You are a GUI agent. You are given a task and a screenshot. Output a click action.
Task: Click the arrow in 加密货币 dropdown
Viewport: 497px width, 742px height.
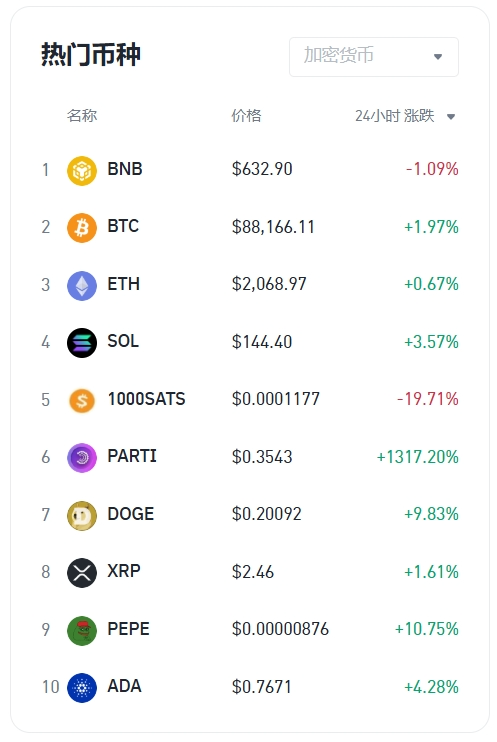438,57
